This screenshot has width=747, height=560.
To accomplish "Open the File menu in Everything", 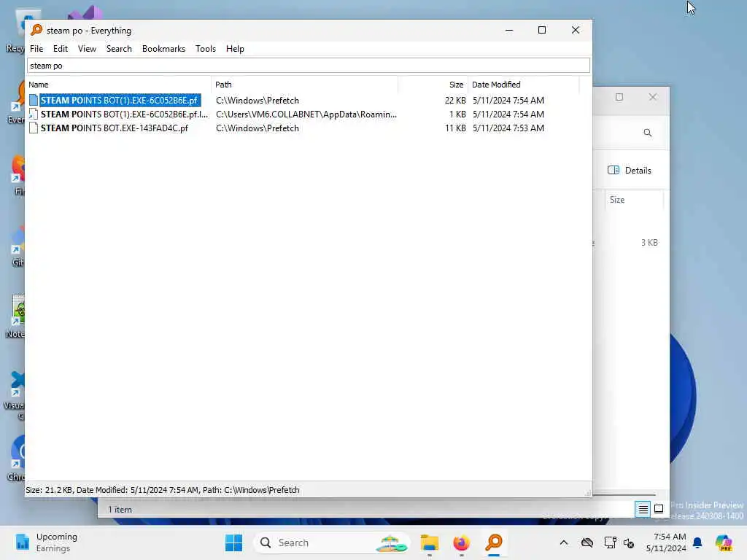I will click(36, 49).
